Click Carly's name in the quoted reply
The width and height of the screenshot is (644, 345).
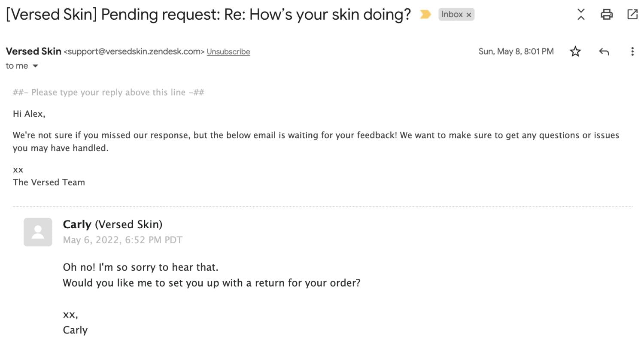pyautogui.click(x=77, y=224)
